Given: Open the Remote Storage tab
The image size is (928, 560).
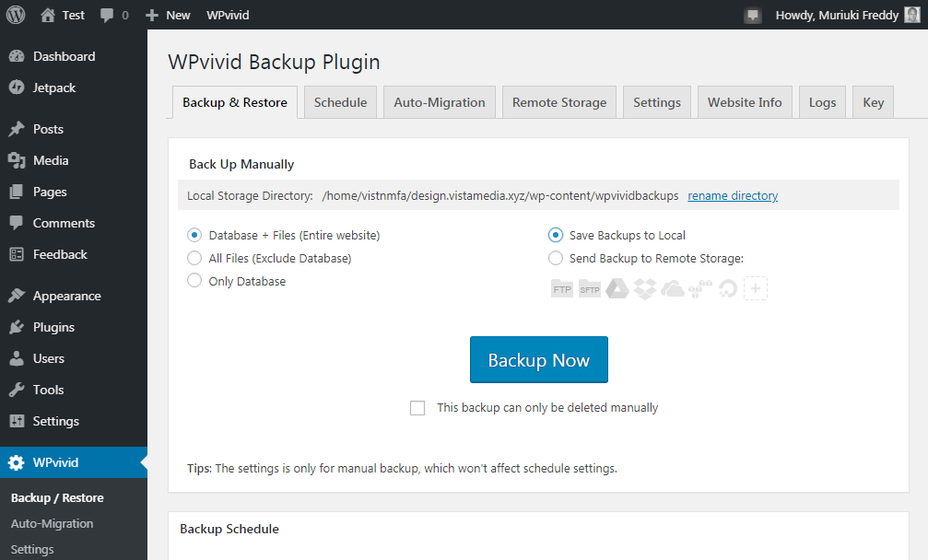Looking at the screenshot, I should pos(559,102).
